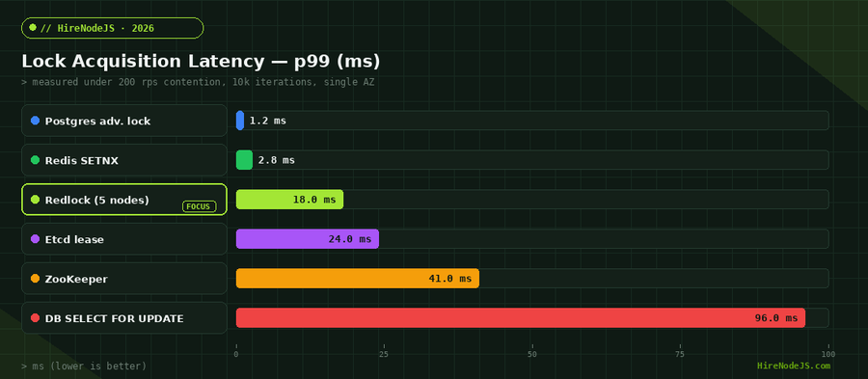
Task: Click the axis tick labeled 50
Action: (x=532, y=354)
